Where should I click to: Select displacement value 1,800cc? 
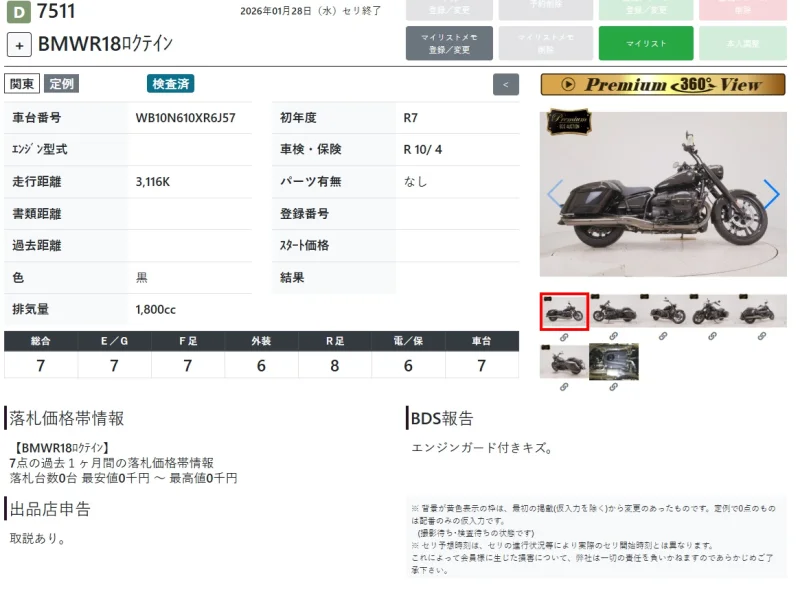[x=156, y=310]
